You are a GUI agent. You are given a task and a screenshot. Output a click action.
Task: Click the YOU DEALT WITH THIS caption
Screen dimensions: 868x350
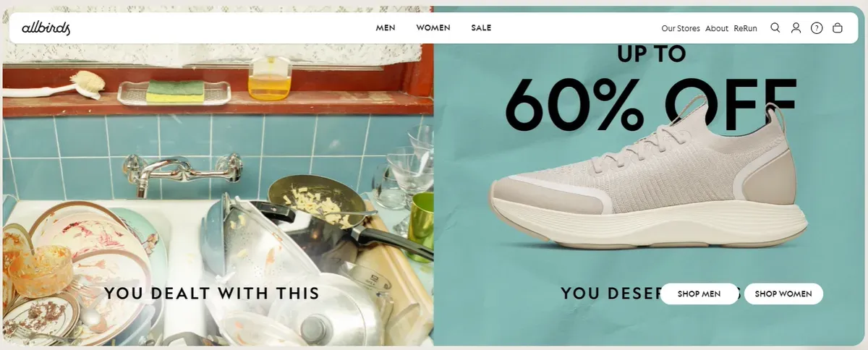(212, 294)
